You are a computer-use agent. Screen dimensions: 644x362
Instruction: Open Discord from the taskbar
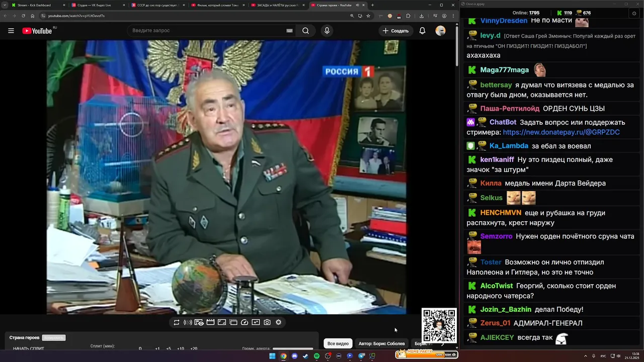[x=294, y=356]
